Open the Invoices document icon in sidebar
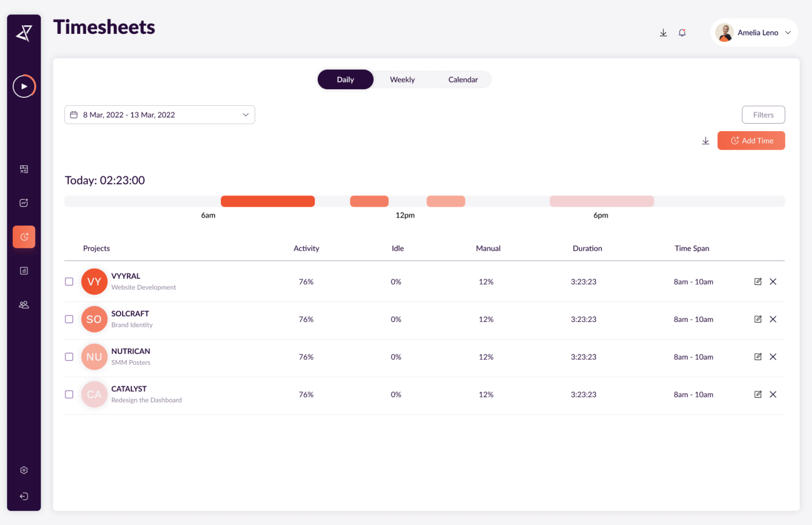 pyautogui.click(x=24, y=270)
